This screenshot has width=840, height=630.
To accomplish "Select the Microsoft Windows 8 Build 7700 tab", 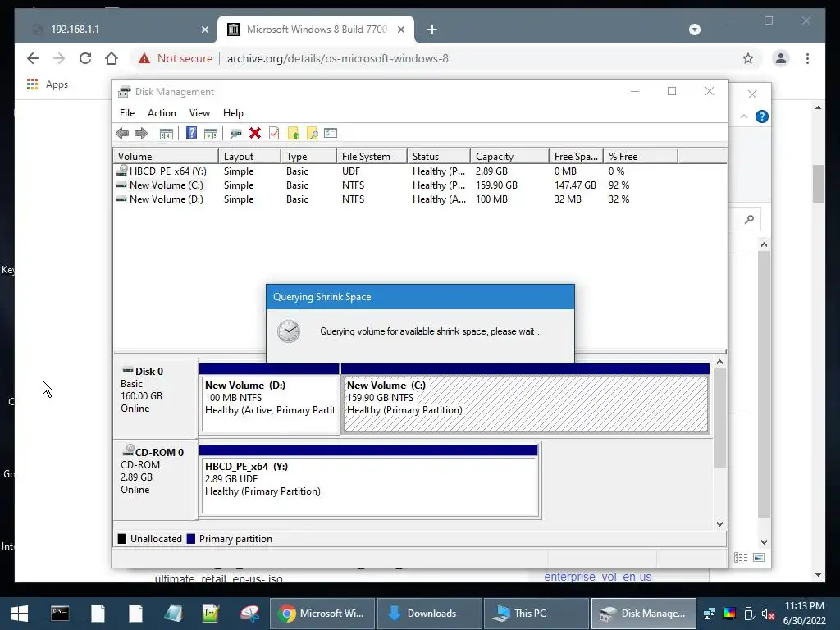I will [316, 30].
